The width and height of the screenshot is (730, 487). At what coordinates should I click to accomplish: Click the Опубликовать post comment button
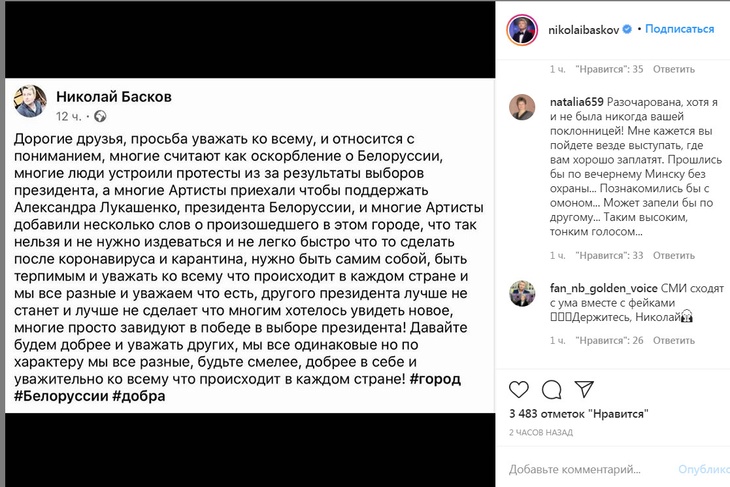pyautogui.click(x=703, y=468)
